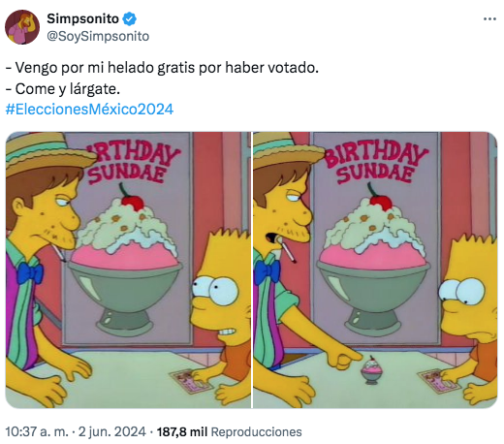Click the blue verified badge
Screen dimensions: 504x444
pos(130,19)
